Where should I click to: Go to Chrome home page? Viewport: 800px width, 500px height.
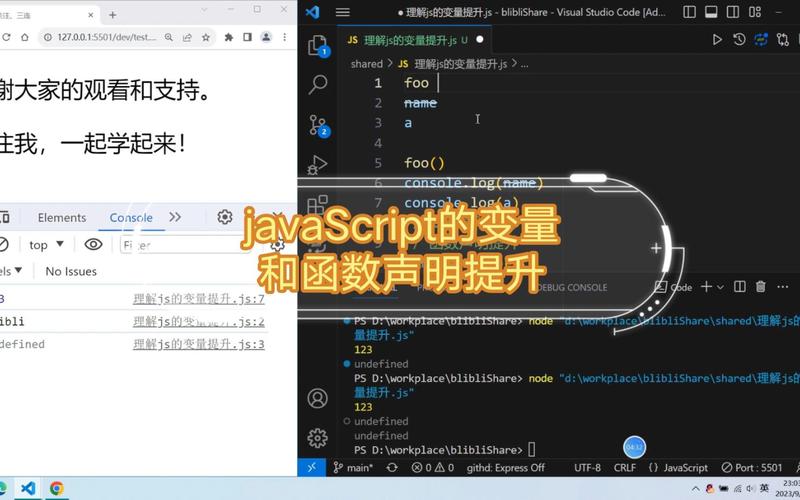coord(24,37)
